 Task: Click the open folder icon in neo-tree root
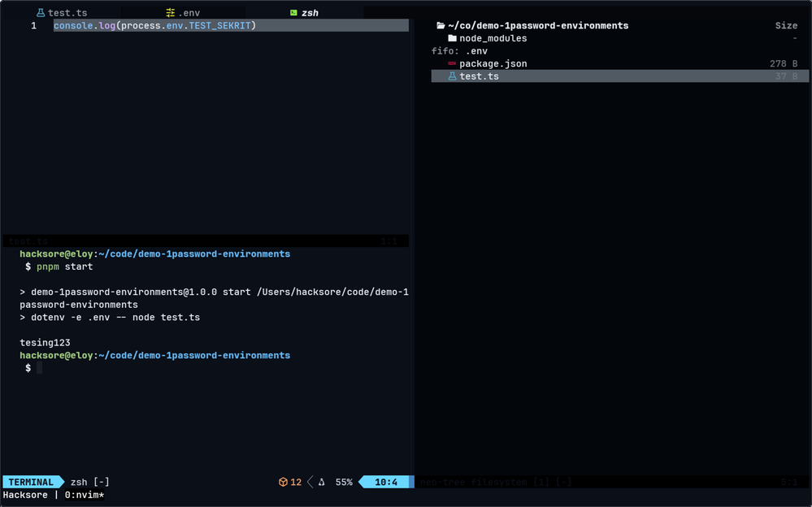(441, 26)
